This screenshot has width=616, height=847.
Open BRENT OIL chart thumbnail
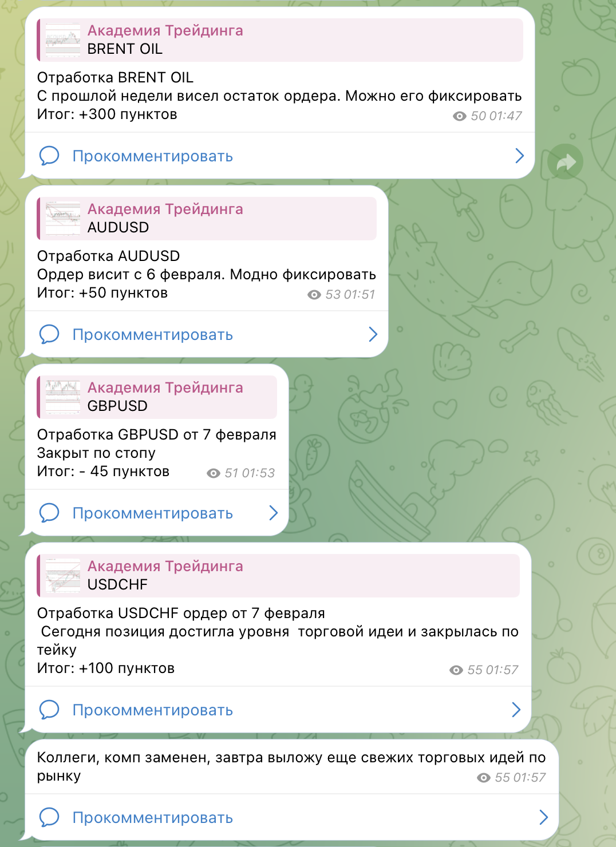click(x=63, y=40)
